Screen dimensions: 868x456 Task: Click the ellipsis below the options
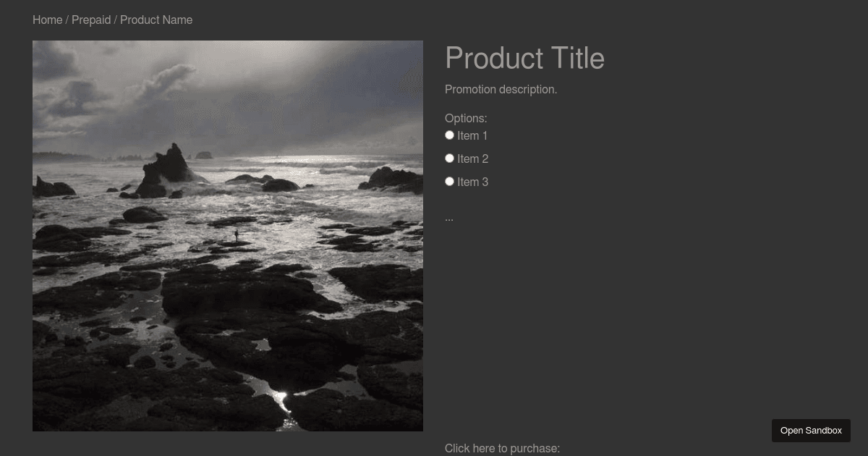coord(449,217)
